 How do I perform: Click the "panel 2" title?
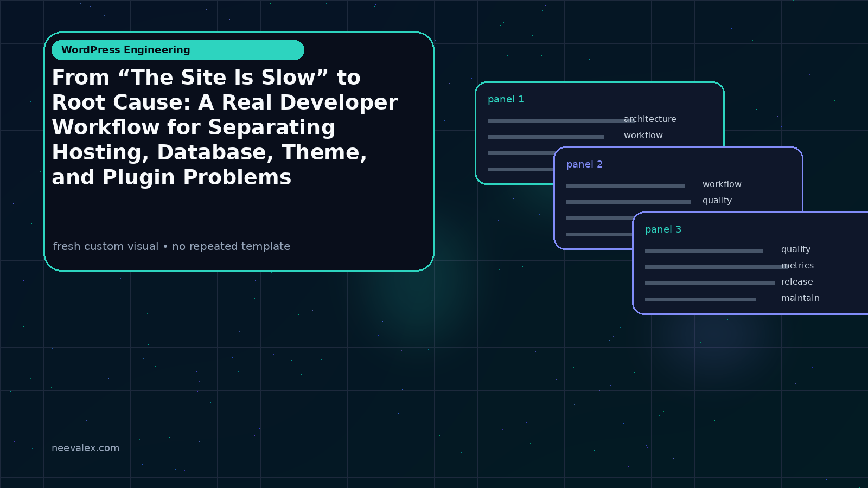click(x=584, y=164)
